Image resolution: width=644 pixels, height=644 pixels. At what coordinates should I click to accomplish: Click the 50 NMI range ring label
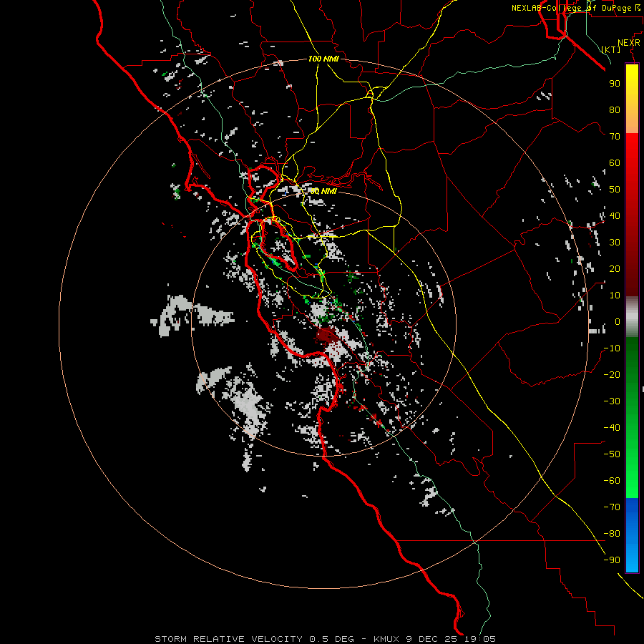click(323, 191)
